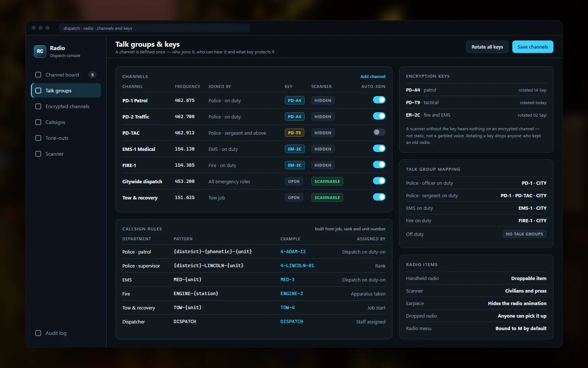588x368 pixels.
Task: Click the Talk groups sidebar icon
Action: click(38, 91)
